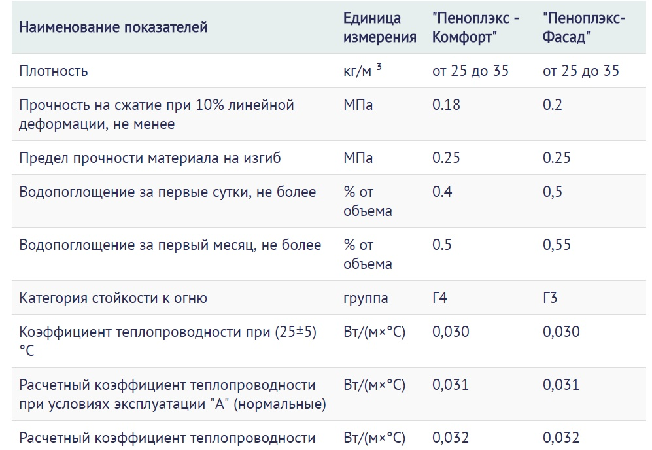
Task: Click the 0.4 water absorption value
Action: (x=442, y=192)
